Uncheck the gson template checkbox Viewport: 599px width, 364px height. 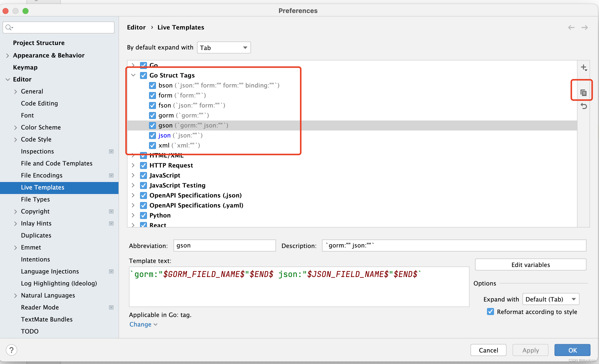click(152, 125)
